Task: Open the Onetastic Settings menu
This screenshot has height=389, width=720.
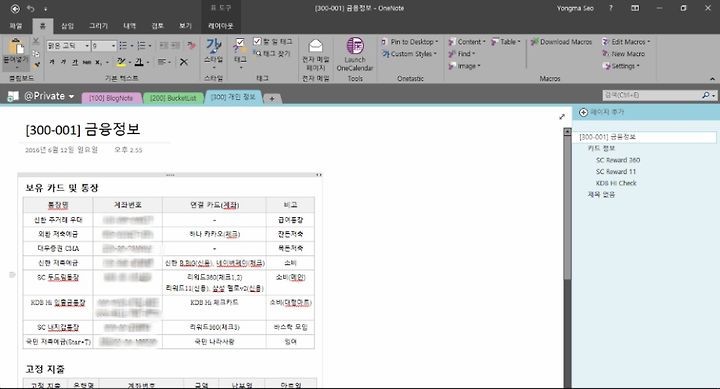Action: 620,66
